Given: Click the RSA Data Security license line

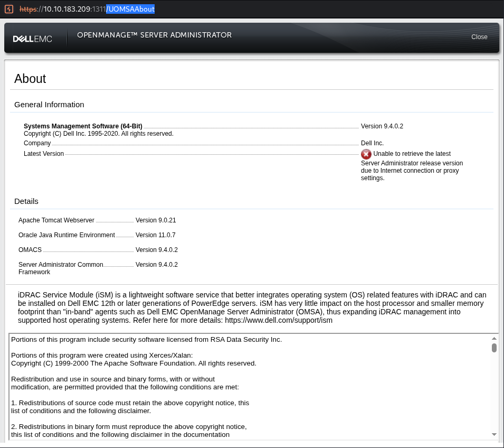Looking at the screenshot, I should (146, 340).
